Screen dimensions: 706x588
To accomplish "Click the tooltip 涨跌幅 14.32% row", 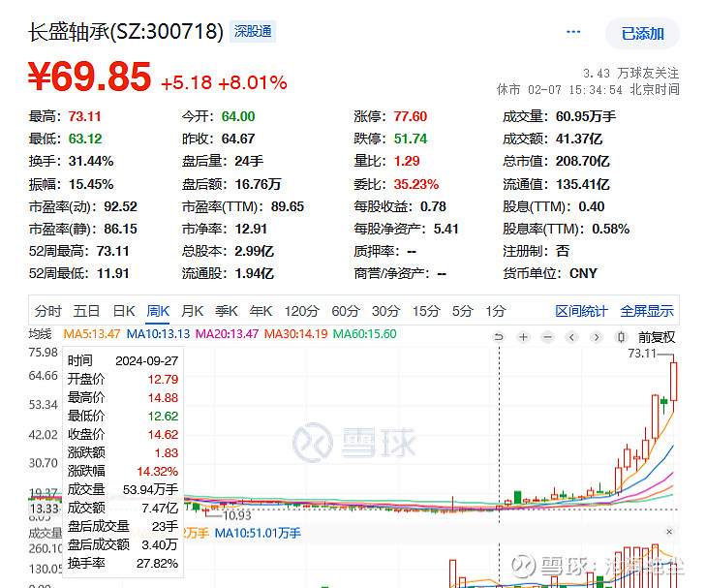I will (x=123, y=472).
